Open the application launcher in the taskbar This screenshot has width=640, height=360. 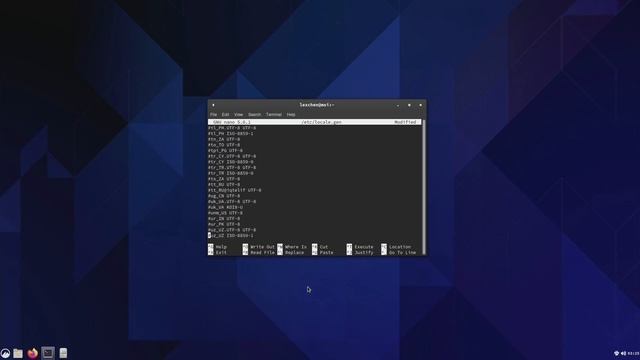click(x=5, y=353)
